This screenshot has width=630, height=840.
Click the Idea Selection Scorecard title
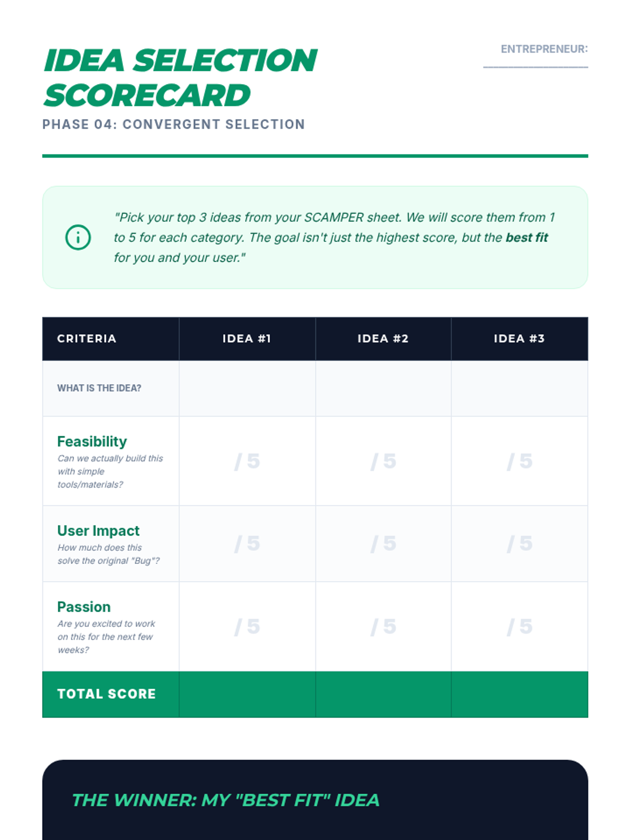(180, 78)
